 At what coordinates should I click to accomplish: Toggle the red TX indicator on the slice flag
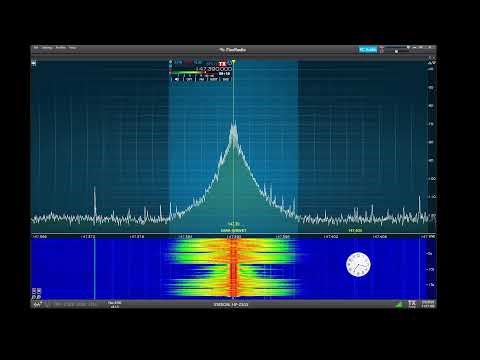click(222, 63)
